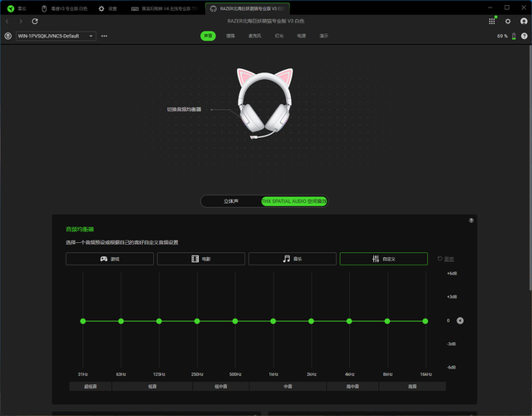The image size is (532, 416).
Task: Open the Razer Synapse home tab
Action: tap(17, 8)
